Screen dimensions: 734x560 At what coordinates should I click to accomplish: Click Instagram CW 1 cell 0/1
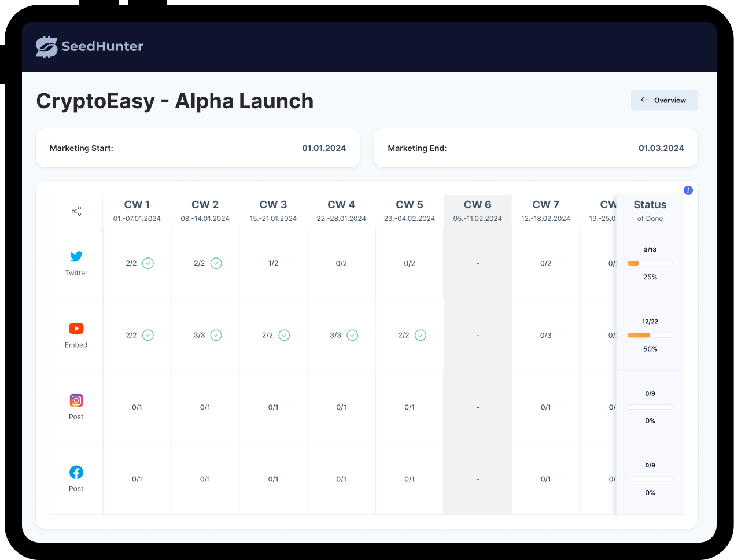pos(137,407)
